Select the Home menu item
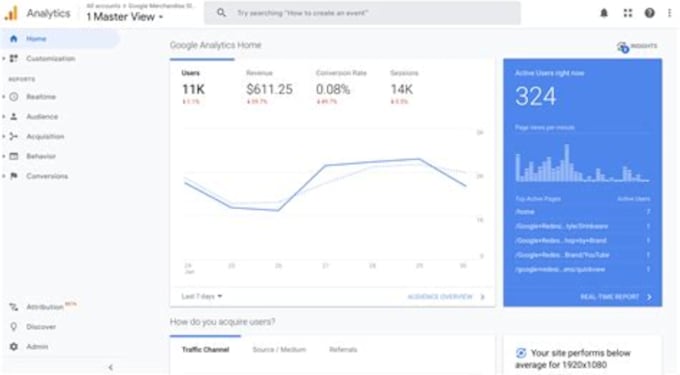680x375 pixels. [x=60, y=39]
